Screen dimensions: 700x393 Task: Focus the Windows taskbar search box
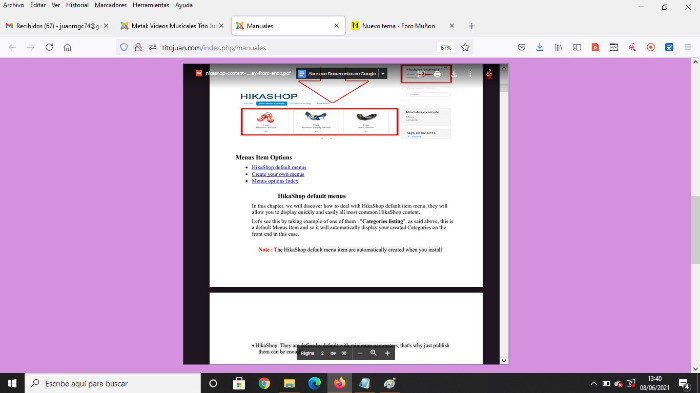(113, 383)
